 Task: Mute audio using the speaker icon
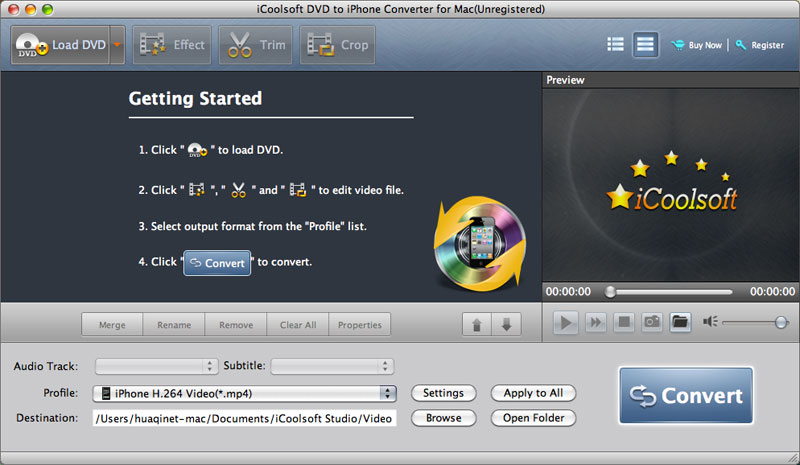710,322
